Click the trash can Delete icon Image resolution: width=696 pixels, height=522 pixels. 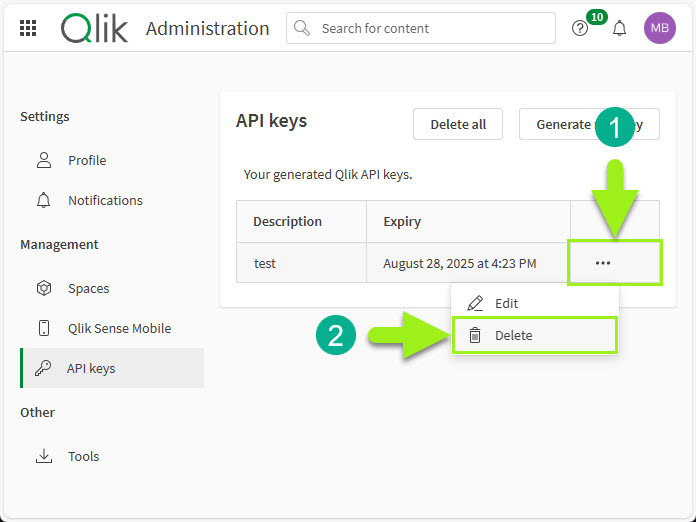click(x=475, y=335)
